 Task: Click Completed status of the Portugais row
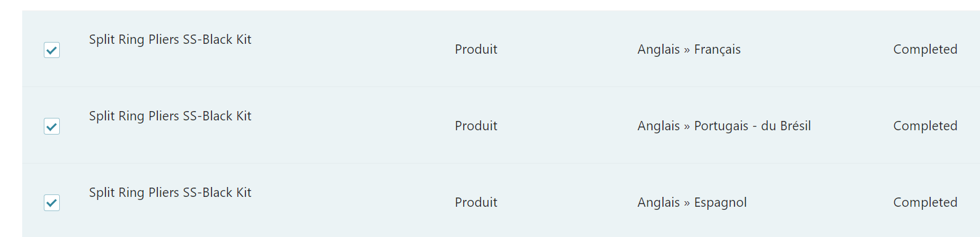point(925,127)
